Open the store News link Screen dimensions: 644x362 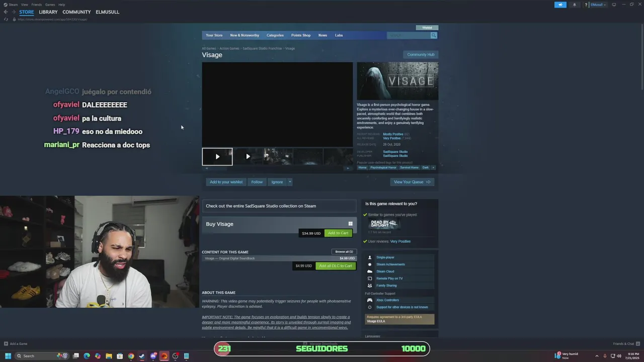pos(323,35)
